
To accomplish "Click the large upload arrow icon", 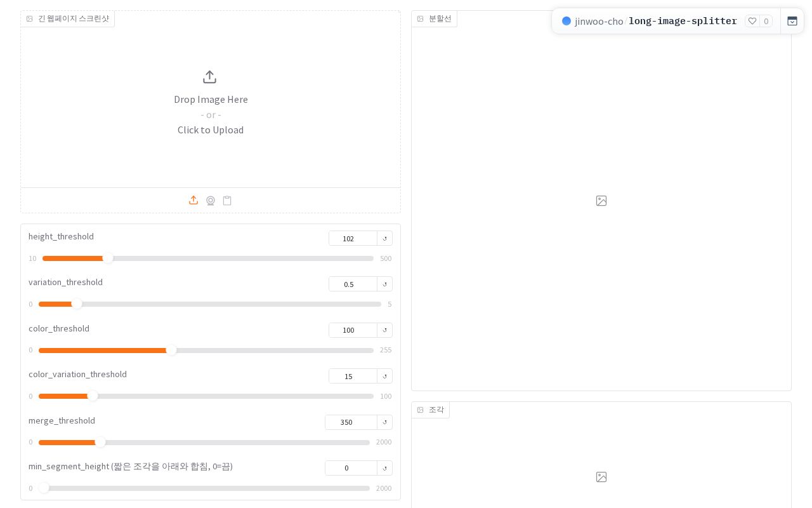I will pos(210,77).
